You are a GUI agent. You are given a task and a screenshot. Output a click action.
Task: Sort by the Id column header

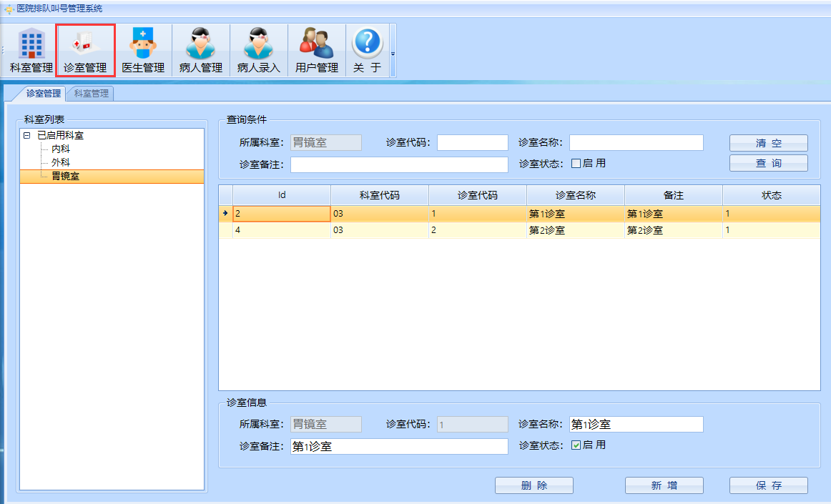[x=282, y=195]
